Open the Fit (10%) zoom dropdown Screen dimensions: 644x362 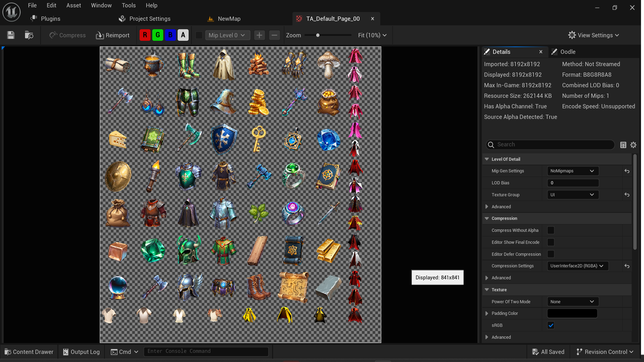[372, 35]
